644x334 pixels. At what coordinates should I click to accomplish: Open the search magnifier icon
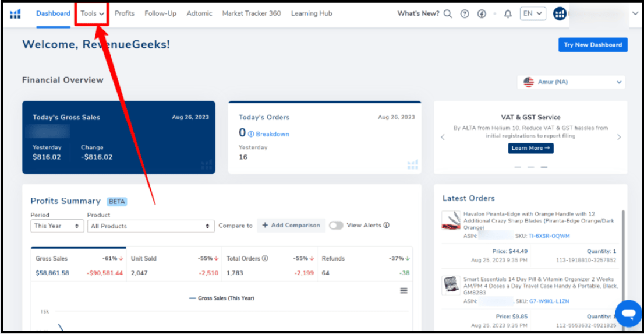[447, 14]
